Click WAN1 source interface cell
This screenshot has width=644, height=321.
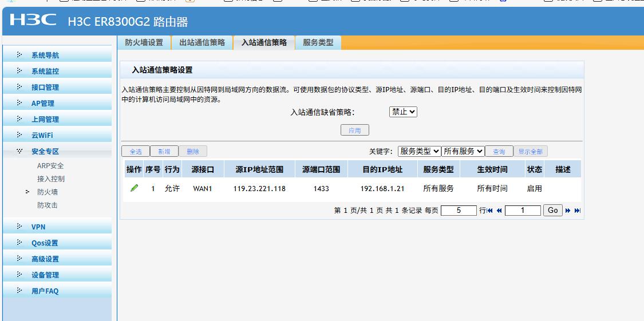(x=203, y=189)
